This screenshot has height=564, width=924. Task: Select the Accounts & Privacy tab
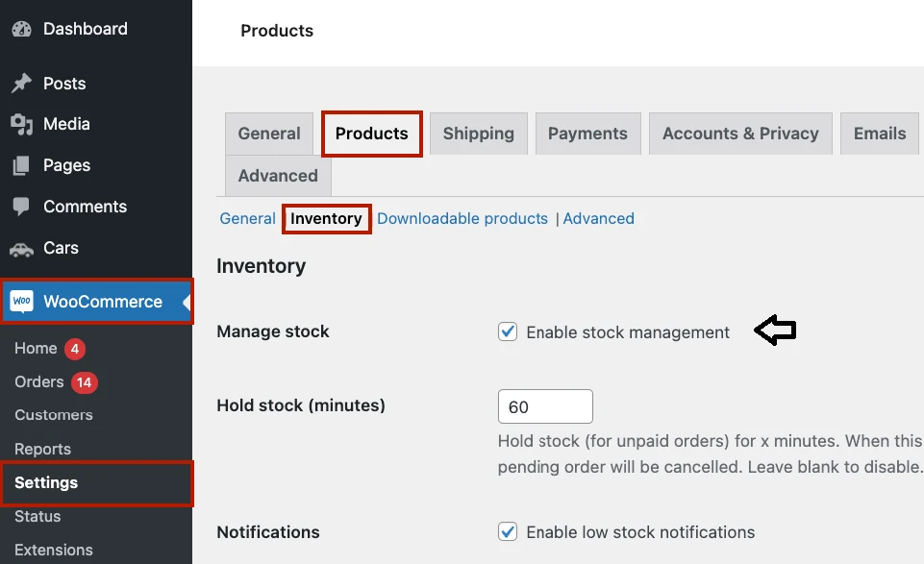(740, 133)
